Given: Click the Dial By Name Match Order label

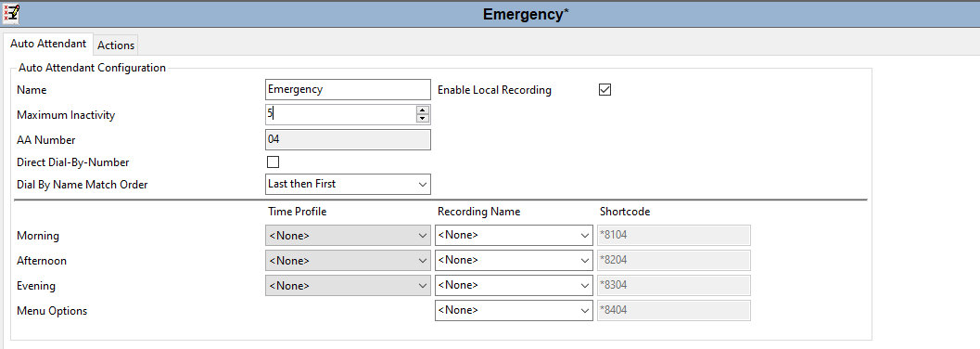Looking at the screenshot, I should [x=83, y=185].
